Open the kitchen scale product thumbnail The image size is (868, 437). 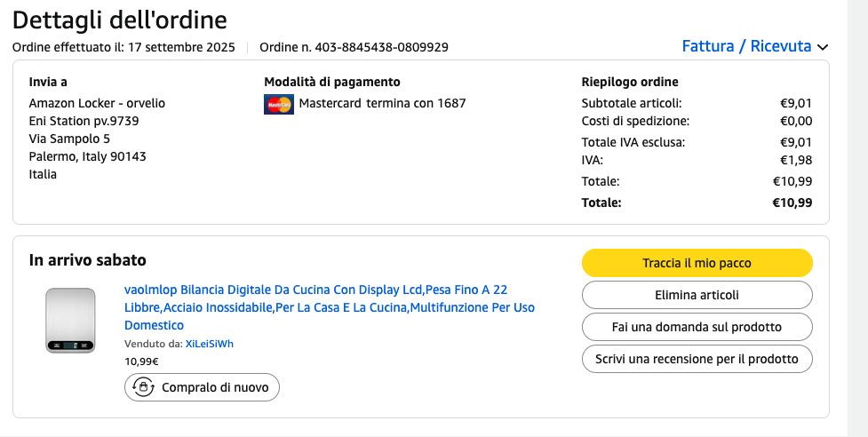[70, 320]
